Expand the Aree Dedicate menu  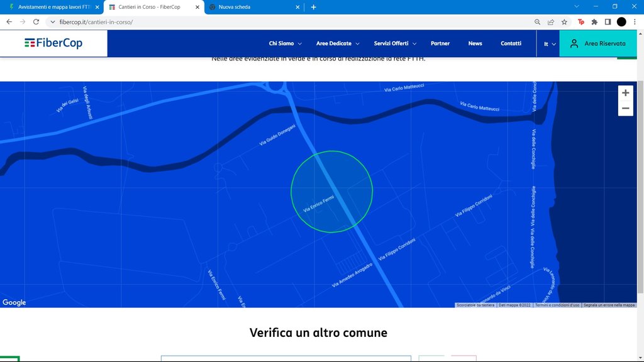click(x=338, y=43)
